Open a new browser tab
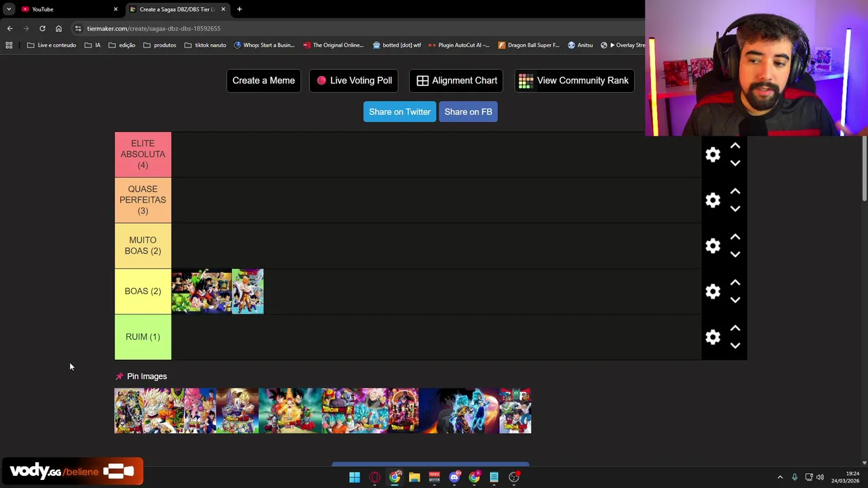The height and width of the screenshot is (488, 868). [239, 9]
